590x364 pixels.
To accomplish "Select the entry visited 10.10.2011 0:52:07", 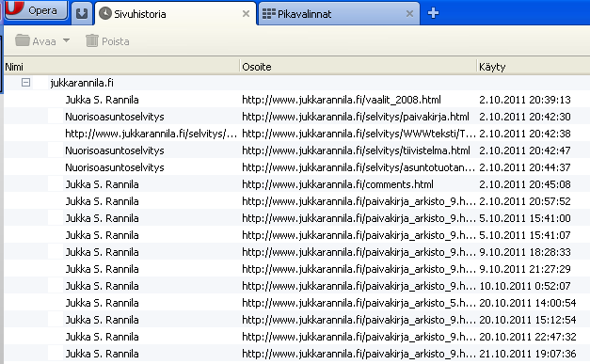I will coord(296,286).
